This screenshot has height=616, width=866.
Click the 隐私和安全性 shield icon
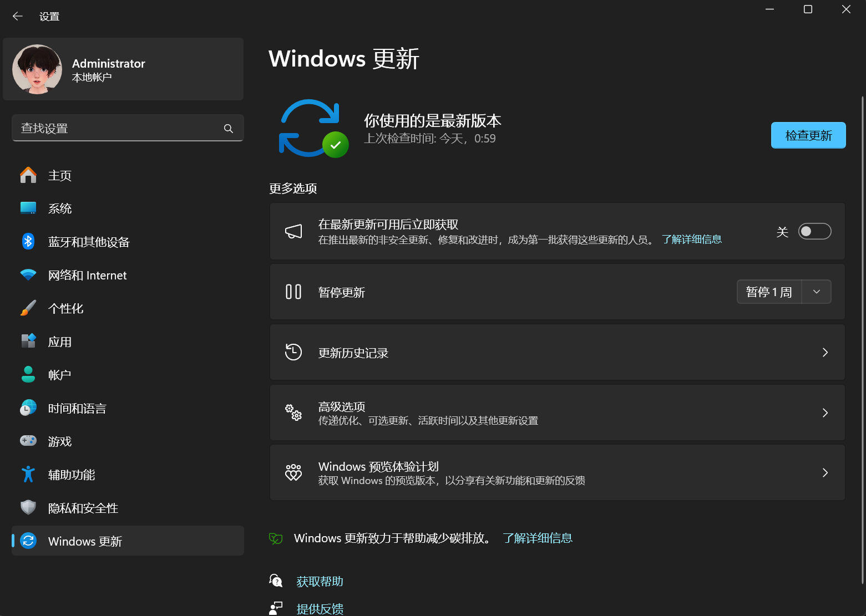[28, 507]
